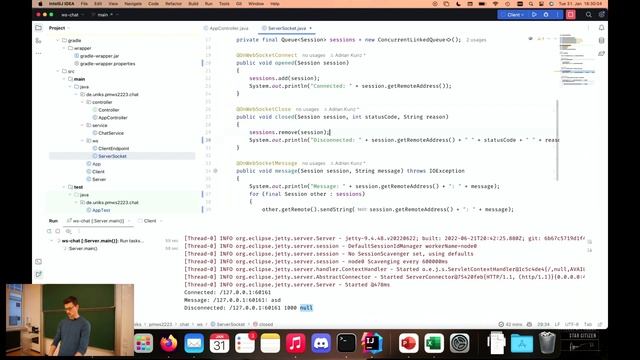The image size is (640, 360).
Task: Open the Project tool window folder icon
Action: [38, 28]
